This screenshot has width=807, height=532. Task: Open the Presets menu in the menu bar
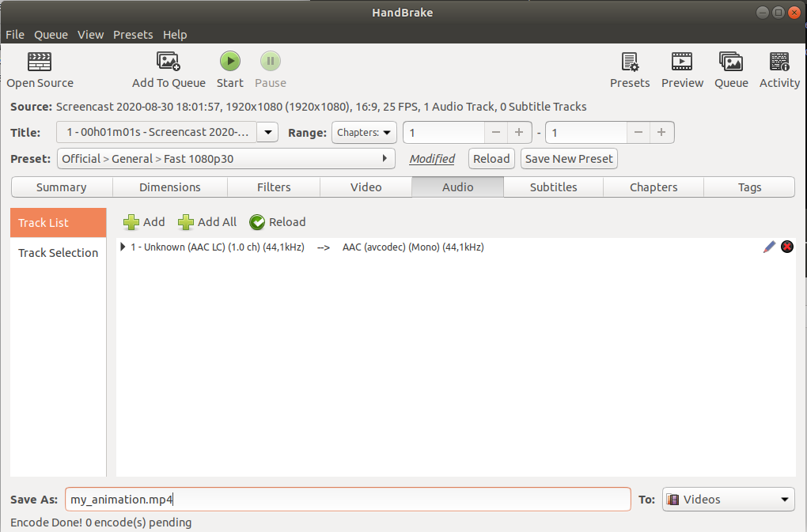(133, 35)
